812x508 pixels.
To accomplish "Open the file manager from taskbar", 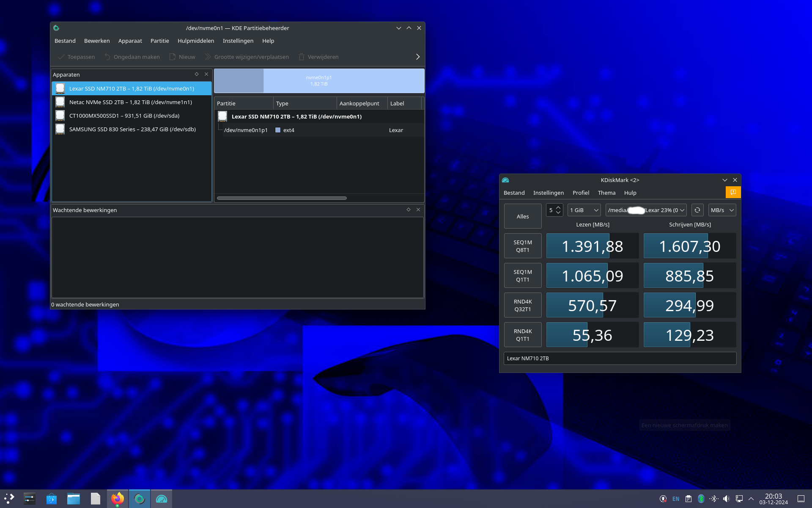I will pos(74,499).
